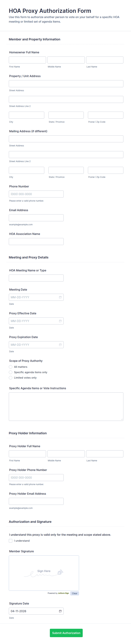The image size is (131, 644).
Task: Open the Proxy Effective Date calendar icon
Action: (60, 321)
